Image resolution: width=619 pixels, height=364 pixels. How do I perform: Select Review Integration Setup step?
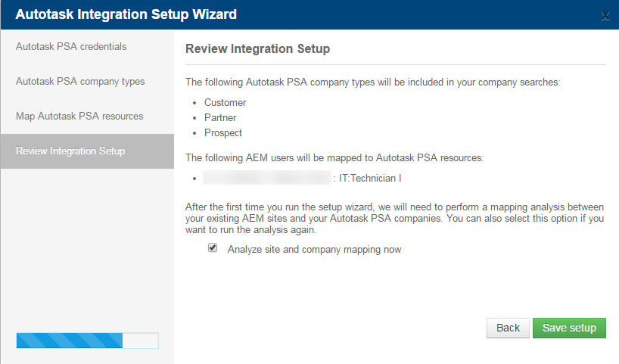coord(87,151)
